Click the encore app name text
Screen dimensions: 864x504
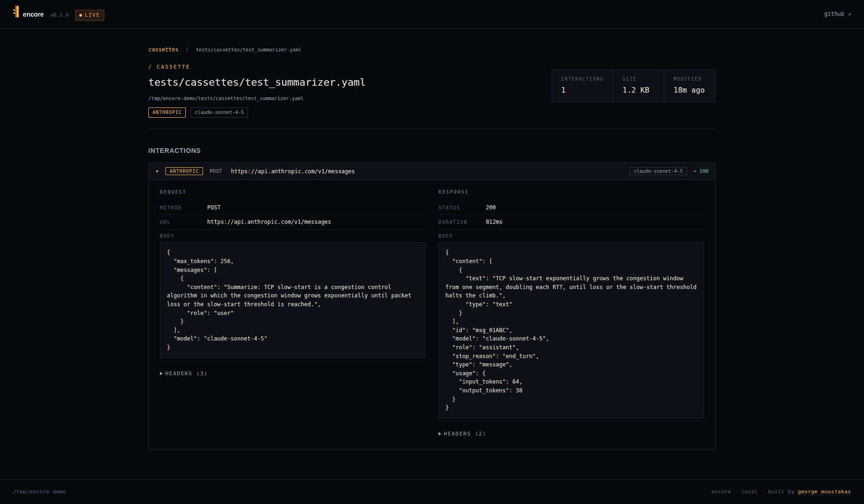[x=33, y=15]
